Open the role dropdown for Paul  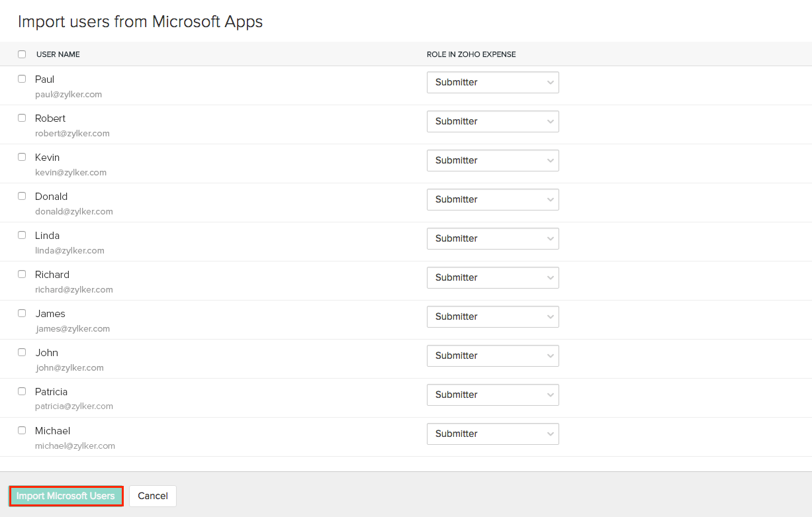coord(492,83)
